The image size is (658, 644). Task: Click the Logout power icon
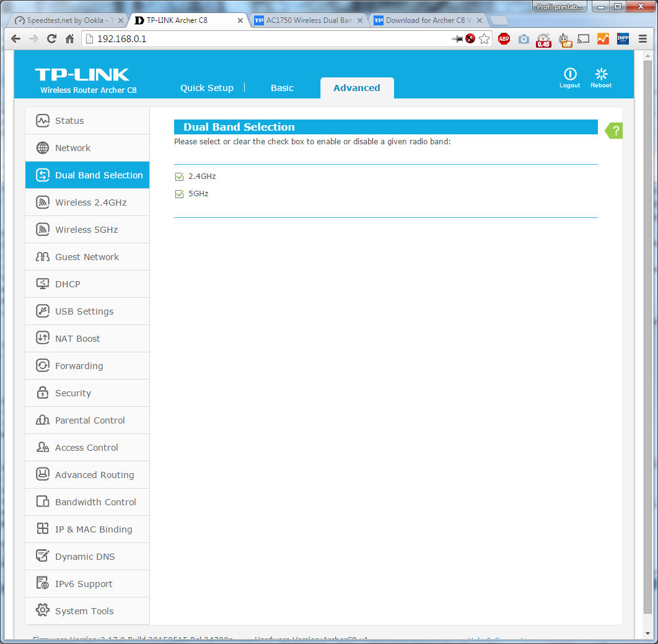click(x=570, y=74)
